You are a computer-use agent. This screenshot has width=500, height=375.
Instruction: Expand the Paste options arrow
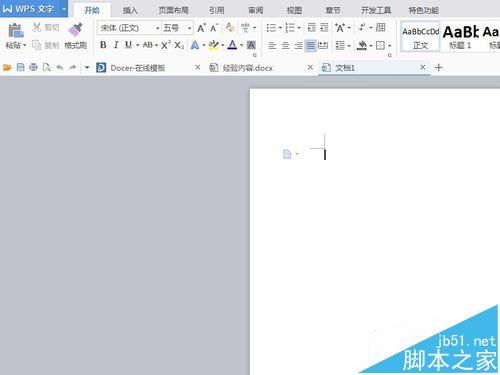pos(25,45)
